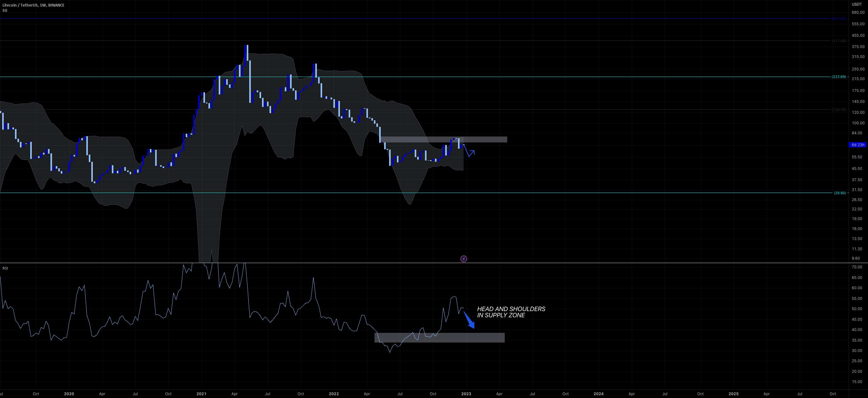Image resolution: width=868 pixels, height=398 pixels.
Task: Click the 100.00 price axis label
Action: coord(858,123)
